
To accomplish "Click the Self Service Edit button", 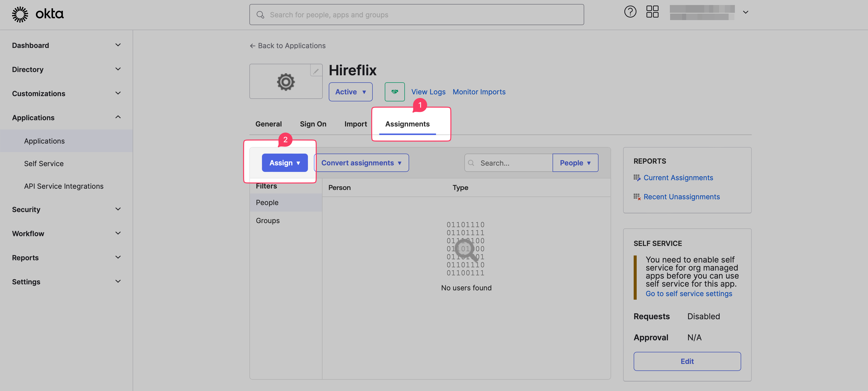I will click(687, 361).
